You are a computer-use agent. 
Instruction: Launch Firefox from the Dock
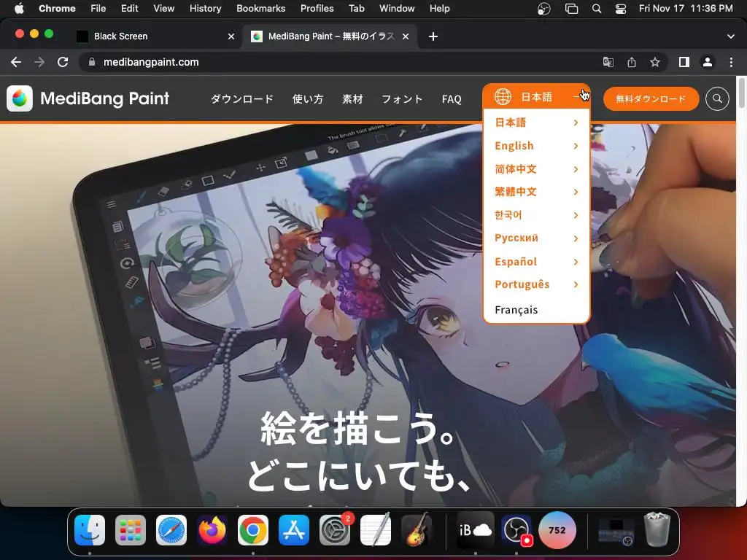tap(212, 530)
